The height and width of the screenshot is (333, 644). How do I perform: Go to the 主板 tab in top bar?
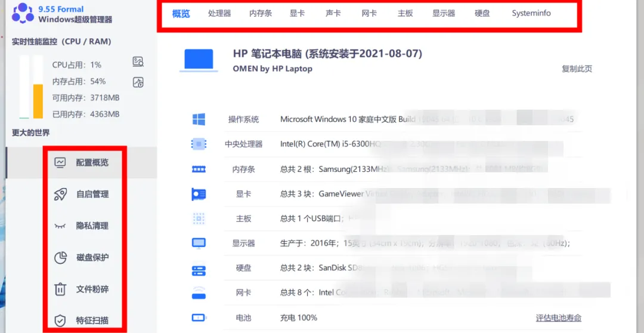click(x=405, y=13)
